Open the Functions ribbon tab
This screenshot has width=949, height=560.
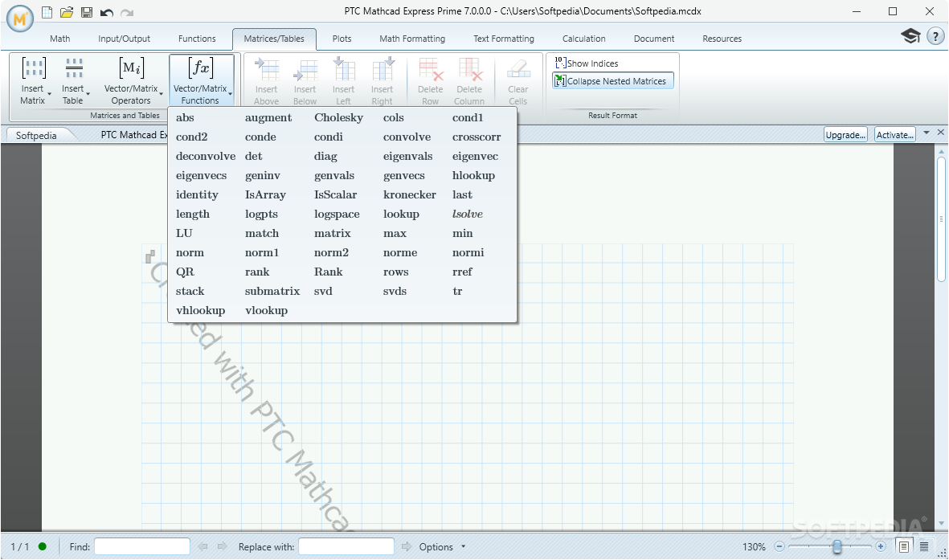(197, 39)
